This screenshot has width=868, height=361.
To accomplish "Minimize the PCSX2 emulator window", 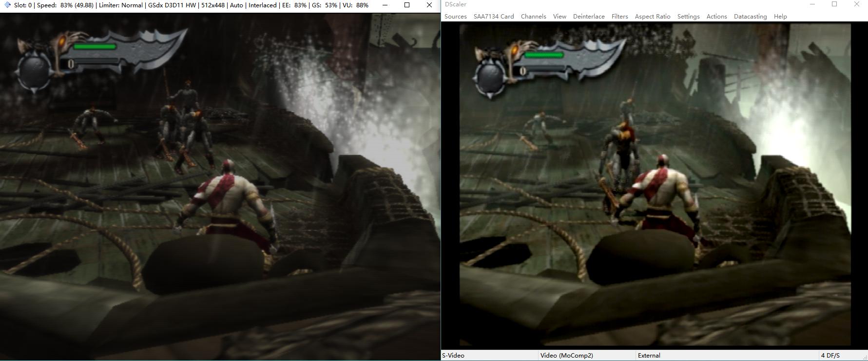I will [x=385, y=5].
